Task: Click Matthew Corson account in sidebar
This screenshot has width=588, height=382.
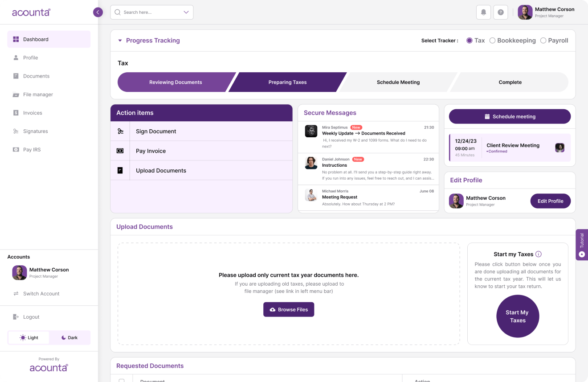Action: [41, 272]
